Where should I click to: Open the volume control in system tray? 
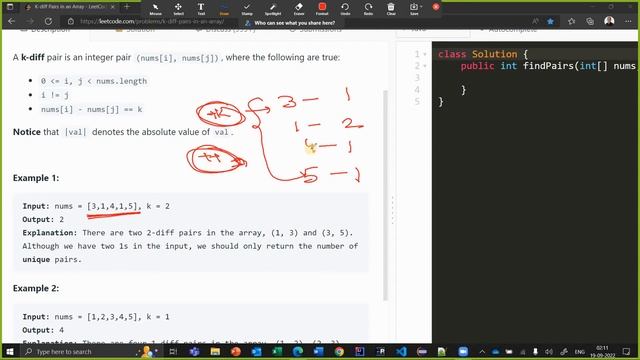549,351
